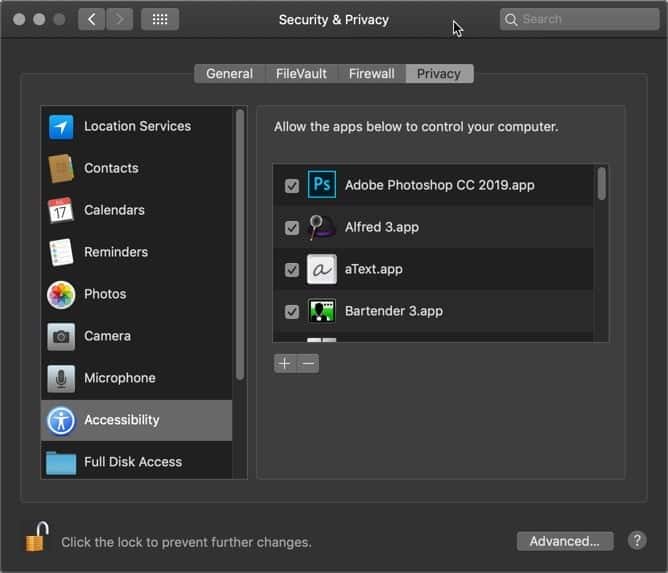Select the Contacts label text

tap(111, 168)
